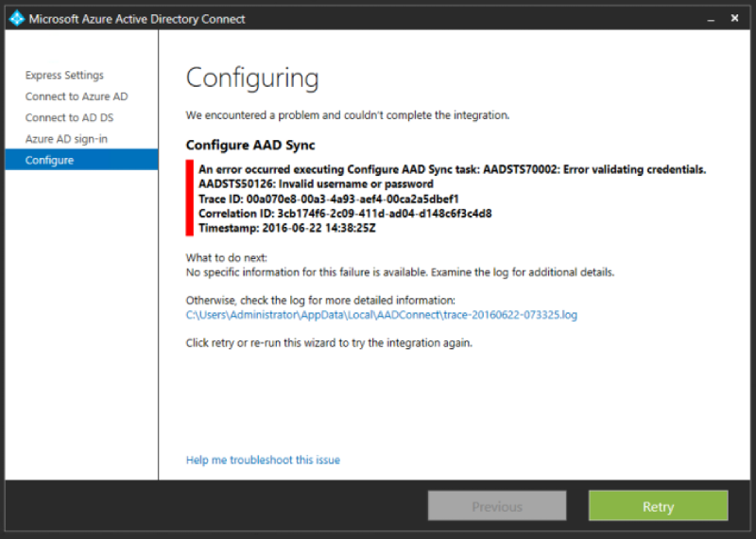Click the Timestamp 2016-06-22 line
The image size is (756, 539).
pos(287,228)
